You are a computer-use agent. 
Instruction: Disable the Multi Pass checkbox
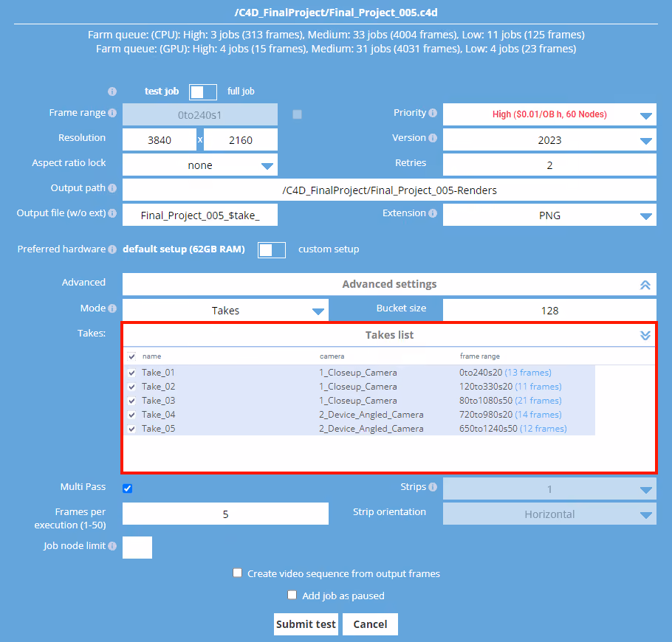[127, 489]
